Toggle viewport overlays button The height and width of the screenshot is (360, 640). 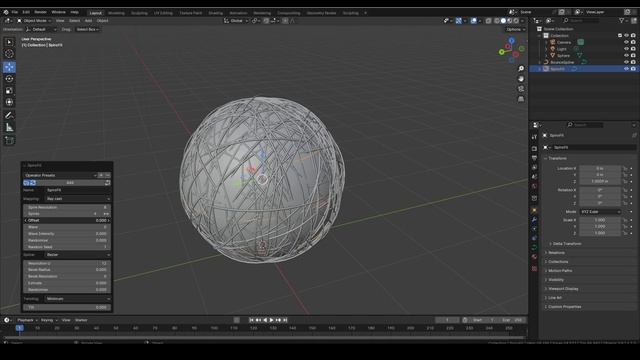[473, 21]
